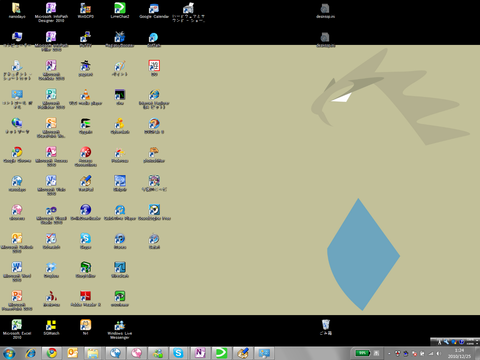Click the Show Desktop button
Screen dimensions: 480x360
[477, 353]
